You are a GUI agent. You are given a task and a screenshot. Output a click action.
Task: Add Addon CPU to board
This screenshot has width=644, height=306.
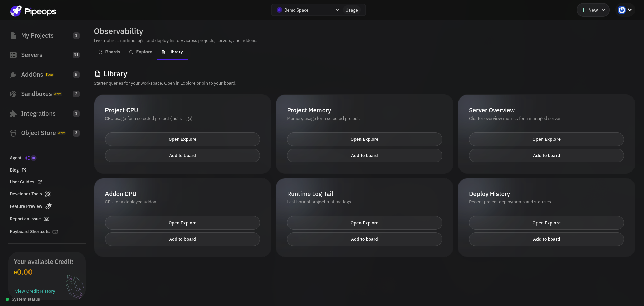coord(182,239)
